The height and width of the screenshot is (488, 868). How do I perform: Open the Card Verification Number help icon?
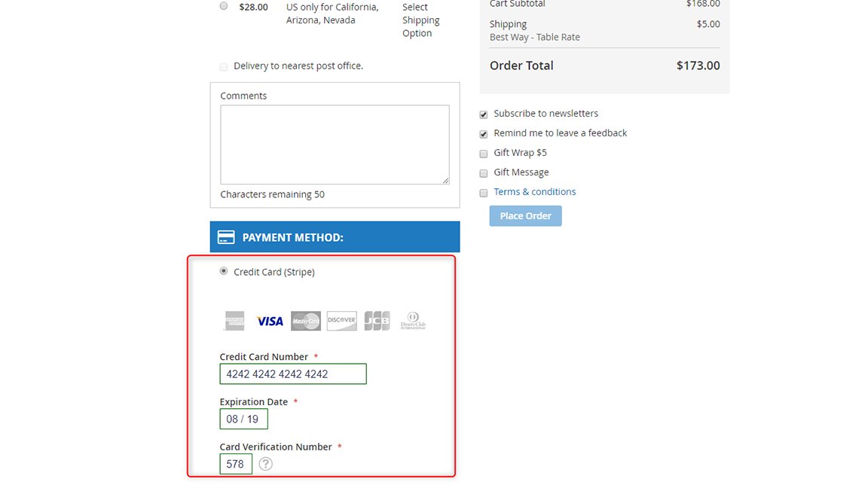[x=265, y=464]
